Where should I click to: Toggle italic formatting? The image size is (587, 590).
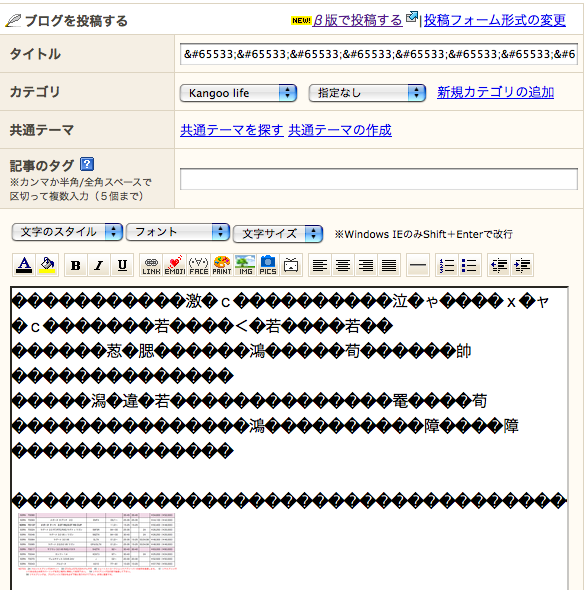pyautogui.click(x=99, y=265)
